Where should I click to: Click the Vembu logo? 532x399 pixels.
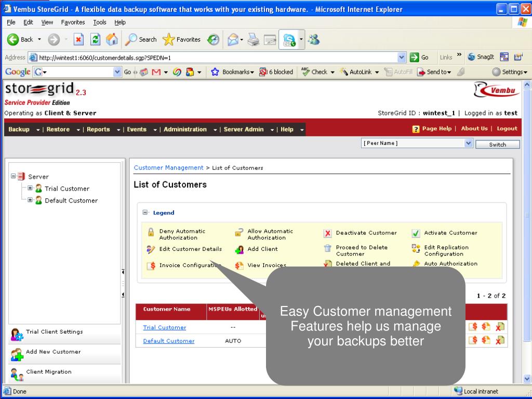coord(497,90)
